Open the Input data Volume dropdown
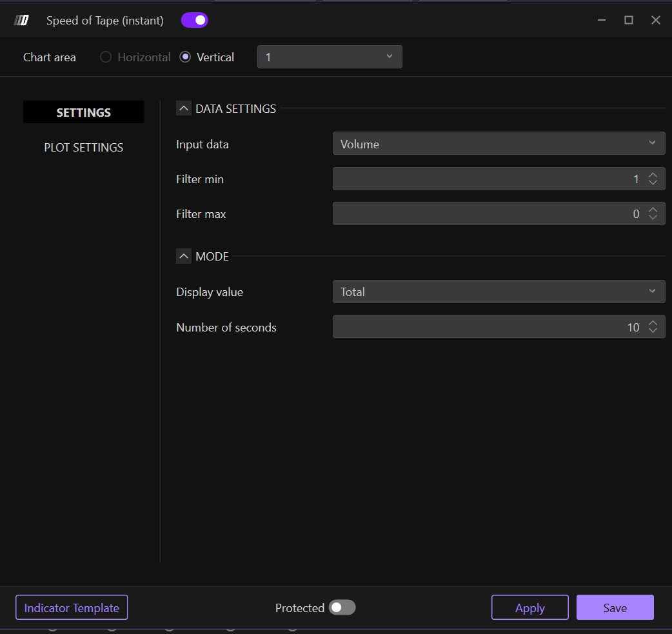This screenshot has height=634, width=672. [499, 144]
